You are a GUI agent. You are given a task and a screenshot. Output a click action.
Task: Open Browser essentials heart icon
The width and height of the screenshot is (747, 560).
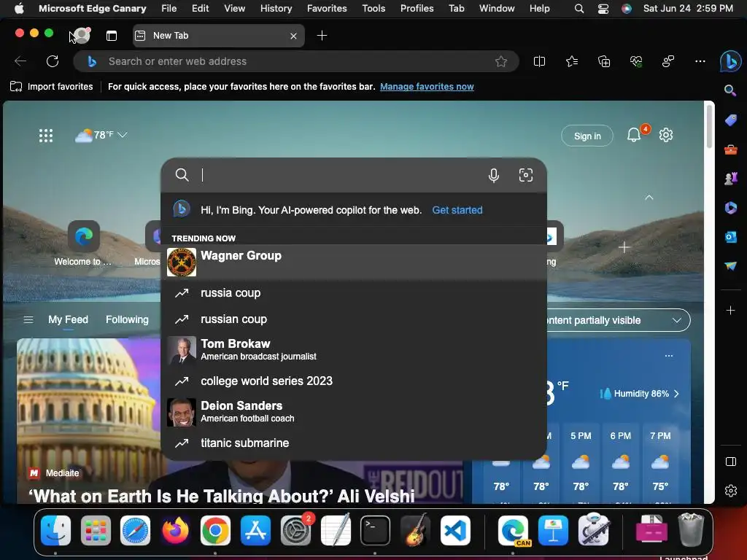point(636,61)
